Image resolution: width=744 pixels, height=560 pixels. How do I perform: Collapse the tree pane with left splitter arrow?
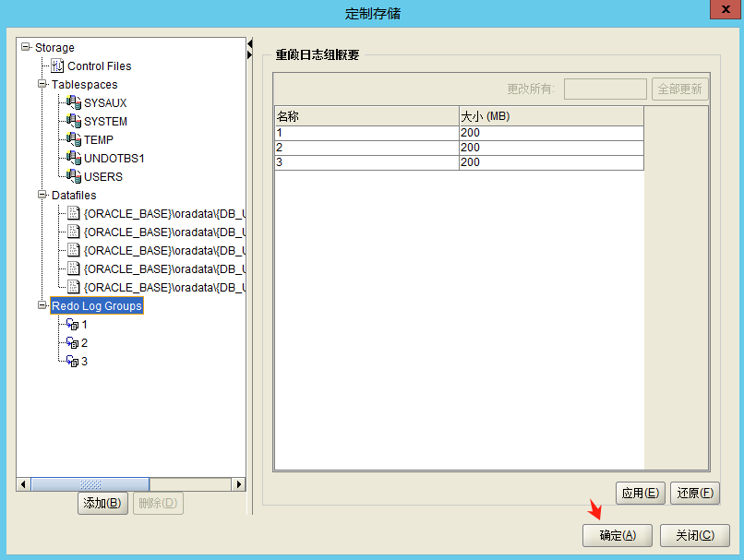[x=249, y=43]
